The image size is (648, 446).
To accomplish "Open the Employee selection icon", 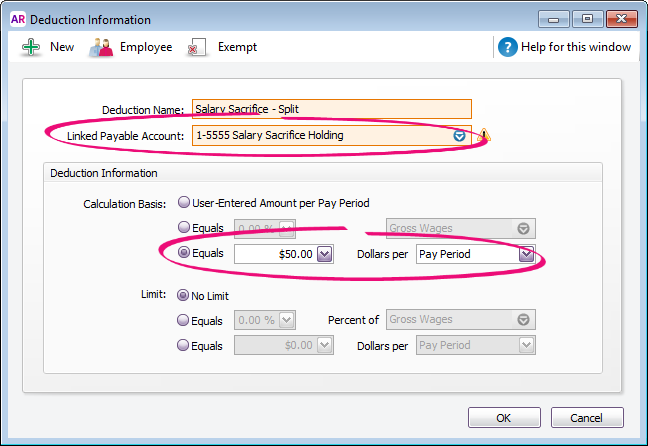I will click(101, 47).
